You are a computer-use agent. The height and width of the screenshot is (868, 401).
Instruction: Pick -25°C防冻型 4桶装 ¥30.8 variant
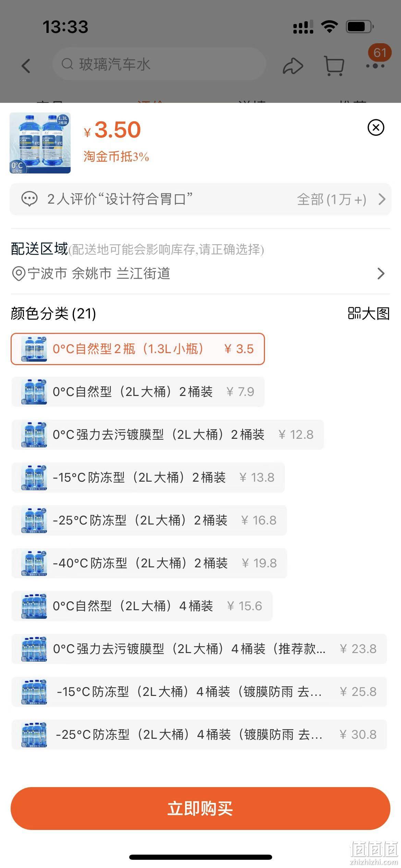(x=199, y=735)
